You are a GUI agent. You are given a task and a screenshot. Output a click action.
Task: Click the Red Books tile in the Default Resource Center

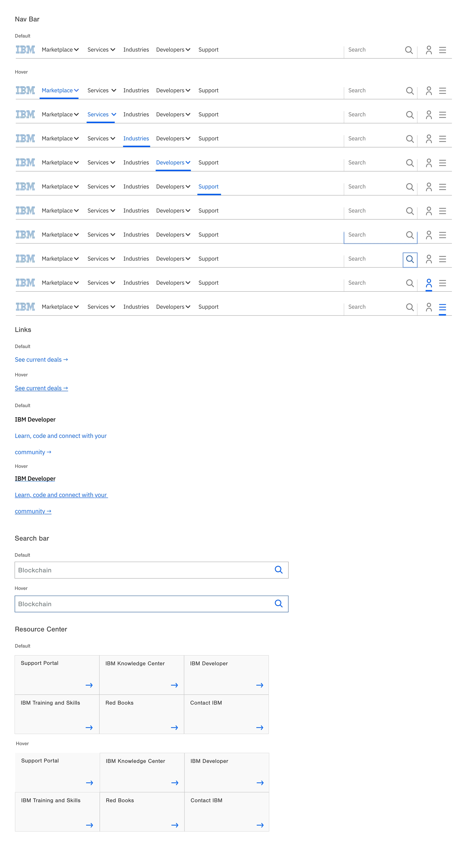tap(142, 714)
